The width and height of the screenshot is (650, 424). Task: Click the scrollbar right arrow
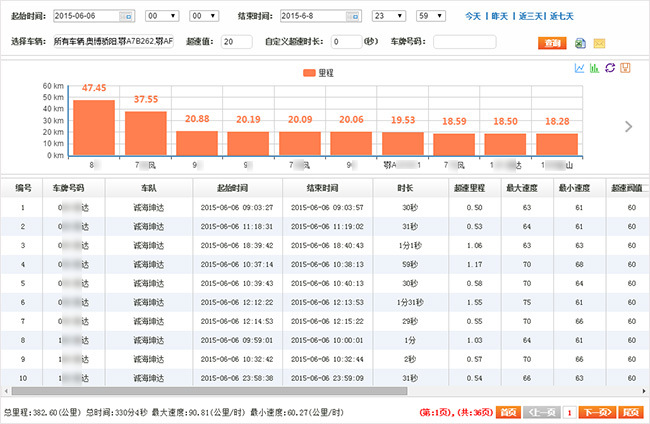(644, 391)
